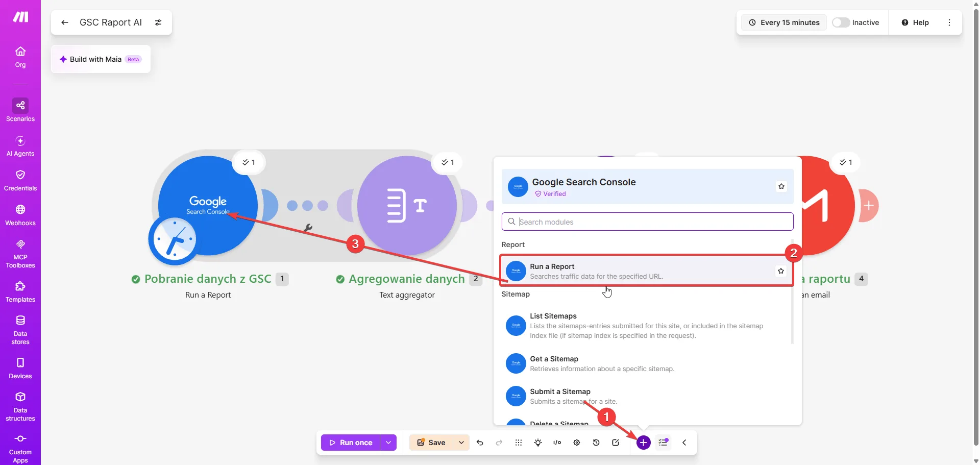Open scenario settings sliders icon near title

coord(158,22)
